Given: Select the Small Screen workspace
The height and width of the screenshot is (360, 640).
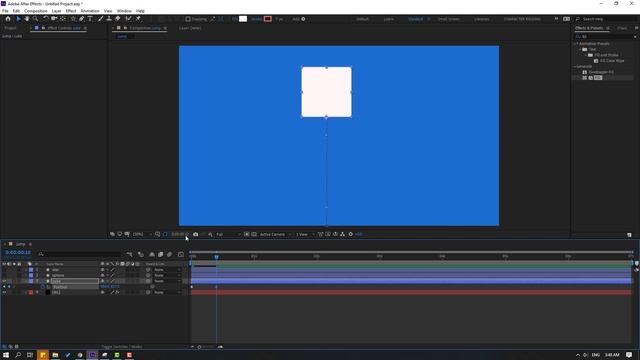Looking at the screenshot, I should [449, 19].
